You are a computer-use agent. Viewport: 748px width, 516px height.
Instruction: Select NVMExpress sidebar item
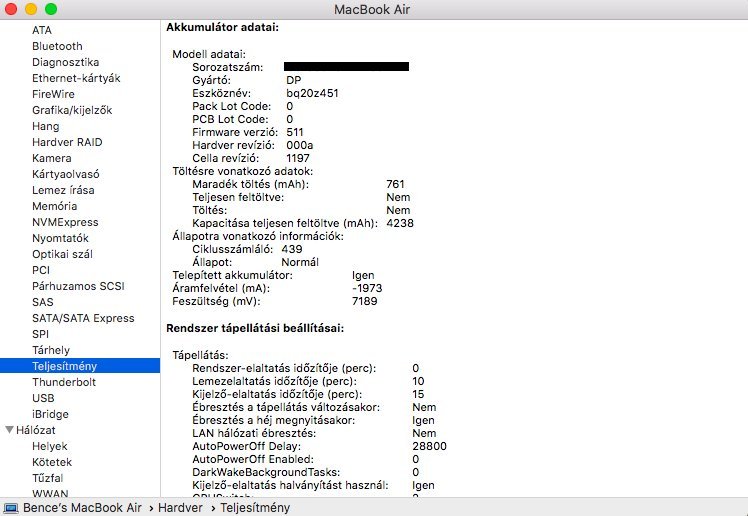[x=65, y=222]
